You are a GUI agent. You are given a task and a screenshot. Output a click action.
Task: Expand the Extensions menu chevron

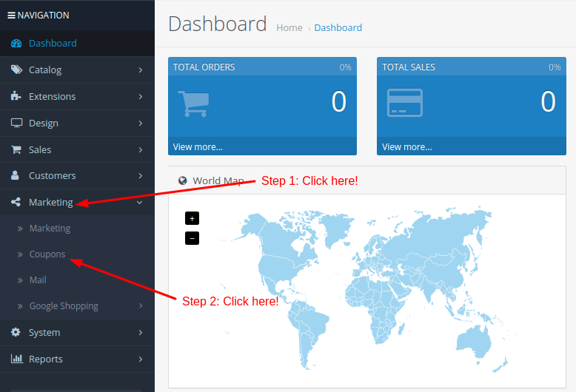141,97
